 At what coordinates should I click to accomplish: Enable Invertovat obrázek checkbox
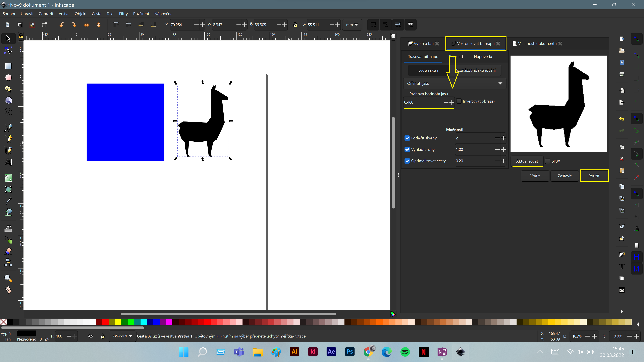(x=459, y=101)
